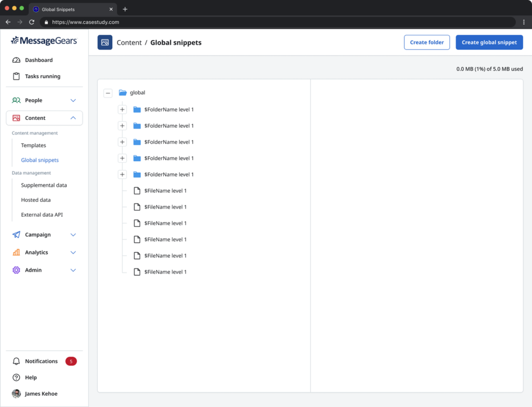Open the Templates page

coord(33,145)
